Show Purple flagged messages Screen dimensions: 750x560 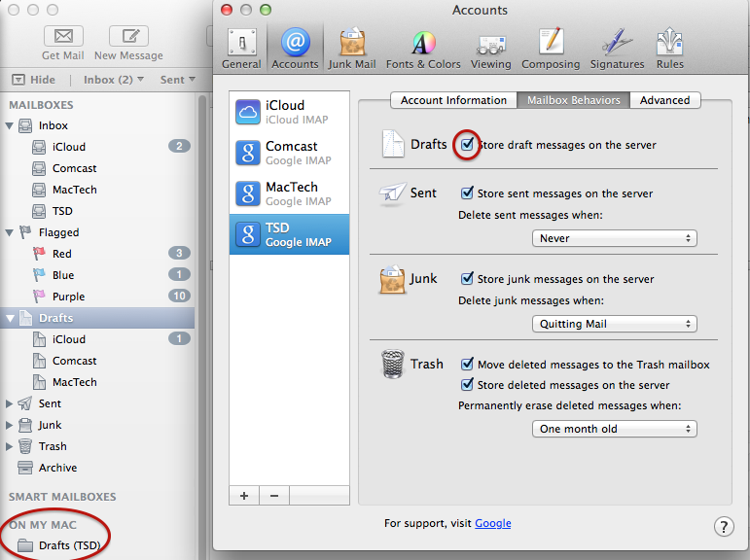pos(97,297)
